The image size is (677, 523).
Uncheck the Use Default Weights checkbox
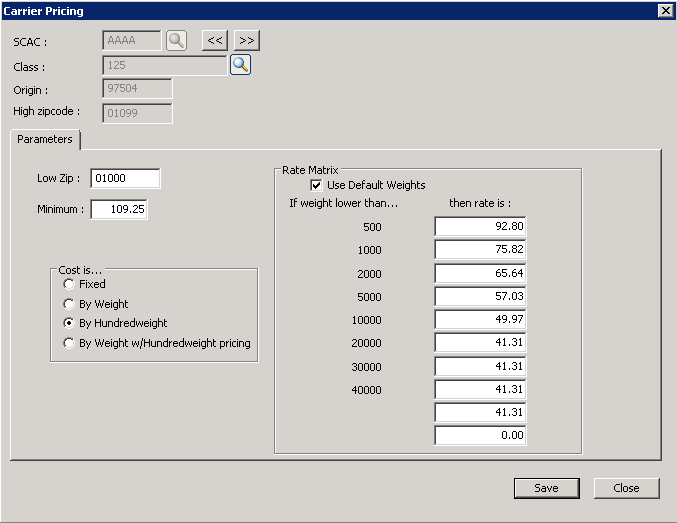(x=317, y=185)
